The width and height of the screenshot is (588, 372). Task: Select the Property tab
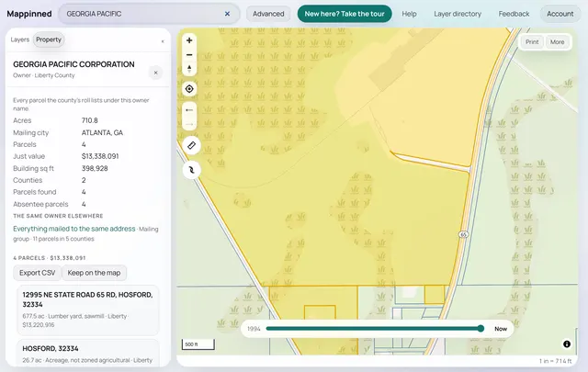pos(49,39)
